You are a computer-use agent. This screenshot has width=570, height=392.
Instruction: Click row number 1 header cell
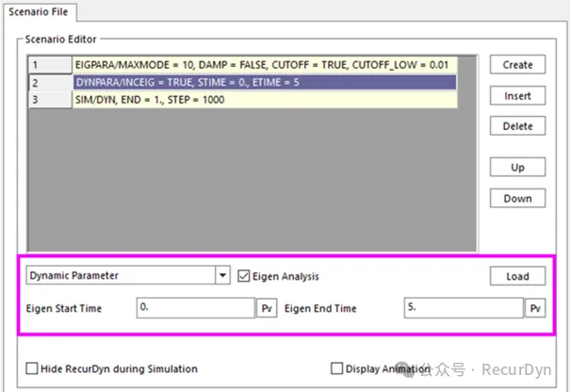tap(50, 66)
